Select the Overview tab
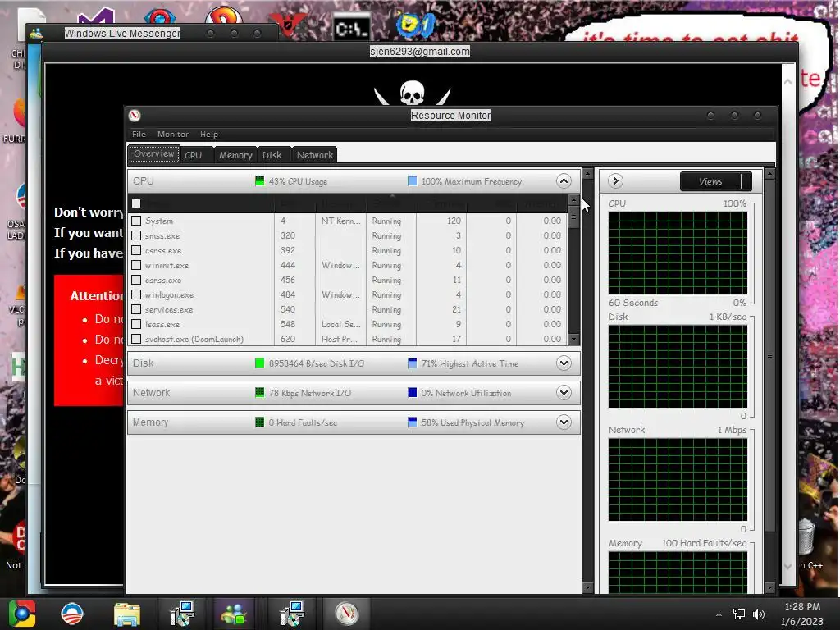This screenshot has height=630, width=840. pos(154,153)
